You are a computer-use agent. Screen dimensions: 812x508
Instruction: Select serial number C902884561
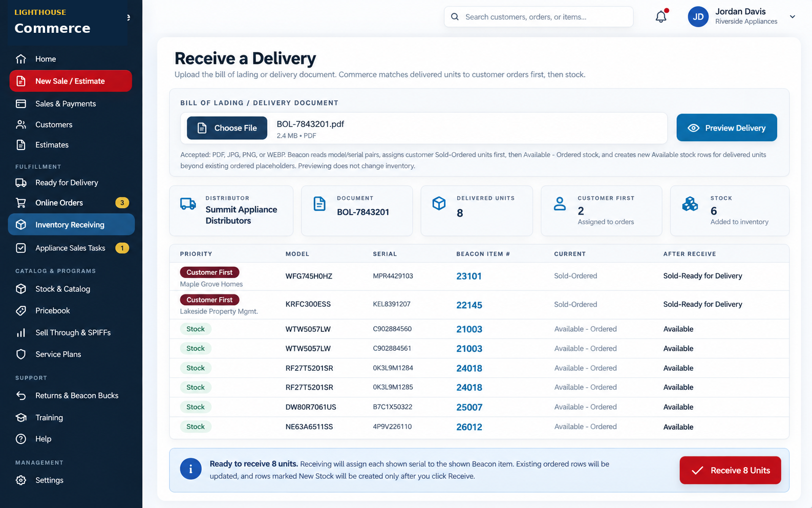tap(392, 348)
